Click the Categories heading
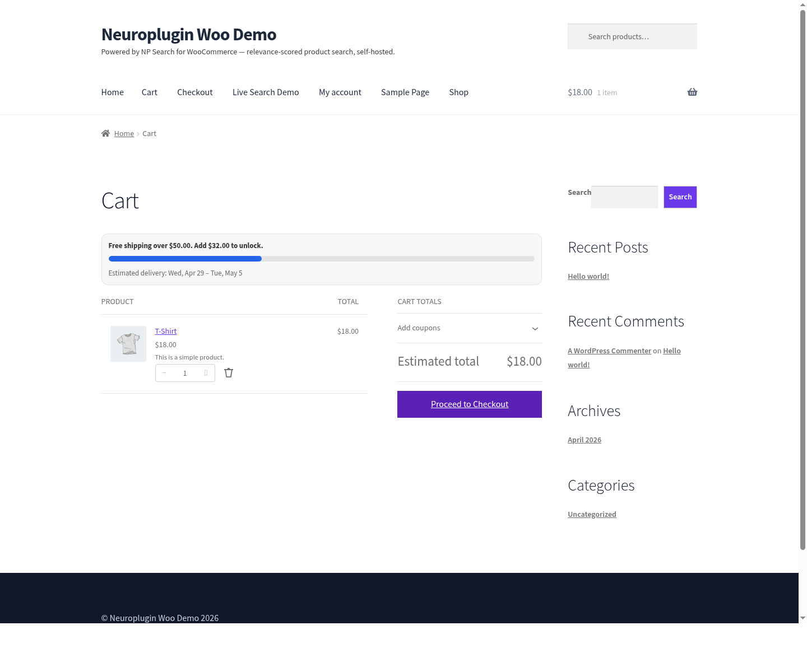 pos(601,486)
